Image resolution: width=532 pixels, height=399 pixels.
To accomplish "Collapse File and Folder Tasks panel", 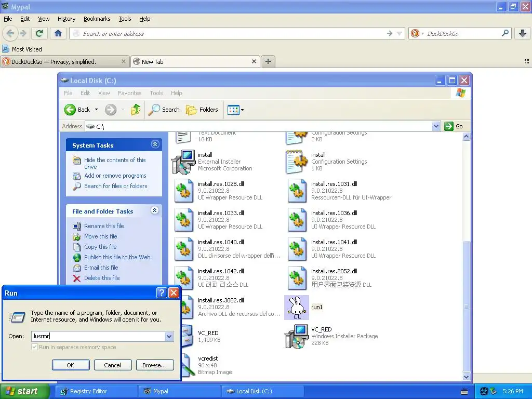I will tap(155, 210).
